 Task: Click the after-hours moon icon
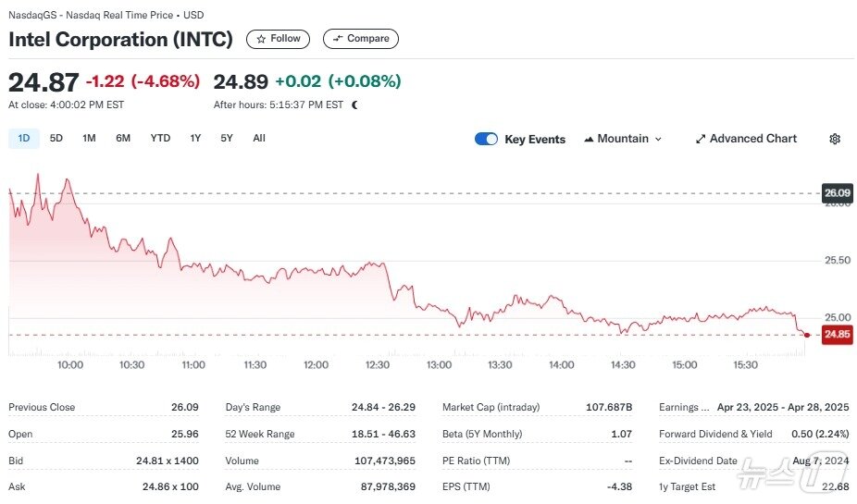[354, 104]
